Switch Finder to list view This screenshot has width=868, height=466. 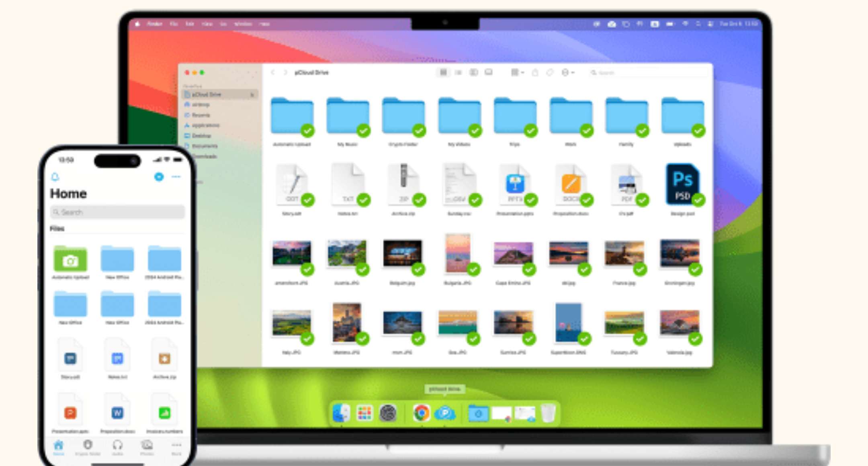[458, 73]
